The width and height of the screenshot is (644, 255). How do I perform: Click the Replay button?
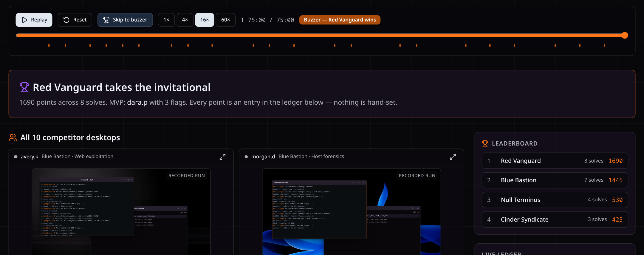tap(34, 20)
